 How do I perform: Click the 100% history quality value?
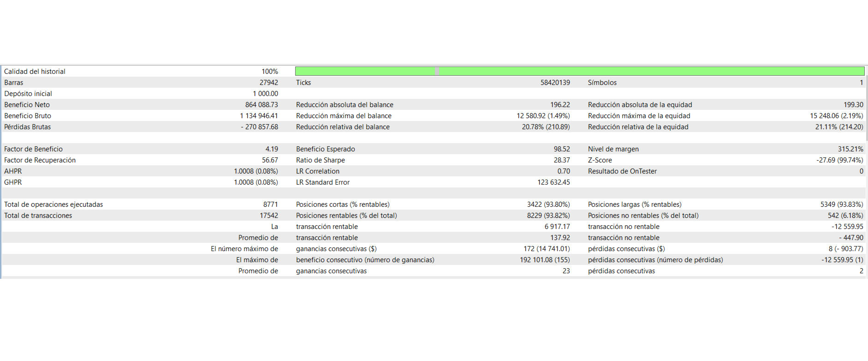point(270,72)
